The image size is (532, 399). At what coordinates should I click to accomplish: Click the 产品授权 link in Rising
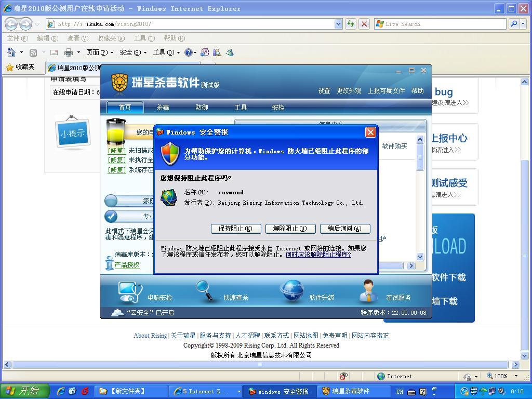click(127, 264)
